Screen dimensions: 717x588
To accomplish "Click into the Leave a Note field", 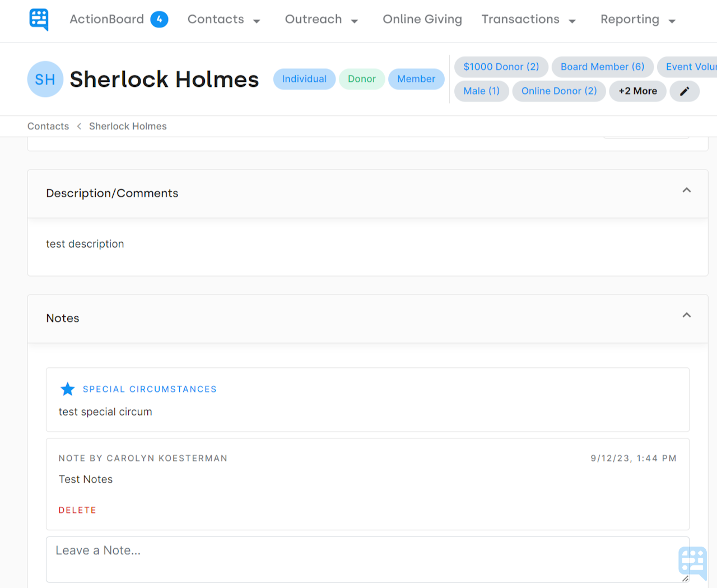I will click(367, 559).
